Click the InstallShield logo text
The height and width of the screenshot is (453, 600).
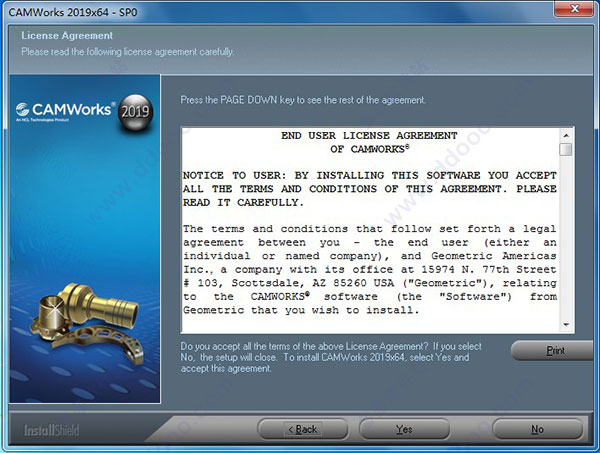click(52, 430)
